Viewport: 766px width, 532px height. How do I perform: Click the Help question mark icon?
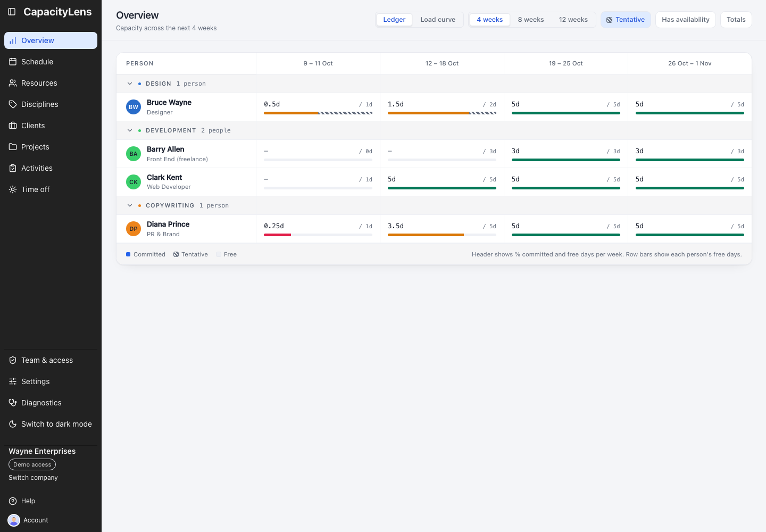coord(13,501)
